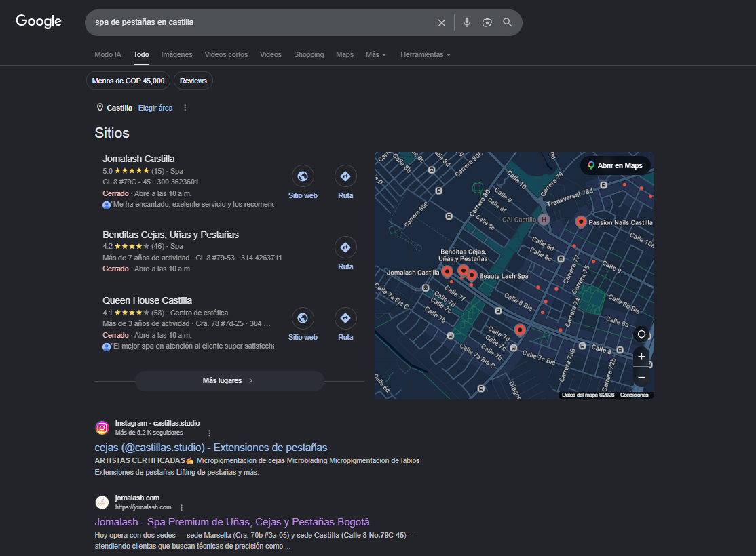Switch to Imágenes tab
The image size is (756, 556).
176,54
